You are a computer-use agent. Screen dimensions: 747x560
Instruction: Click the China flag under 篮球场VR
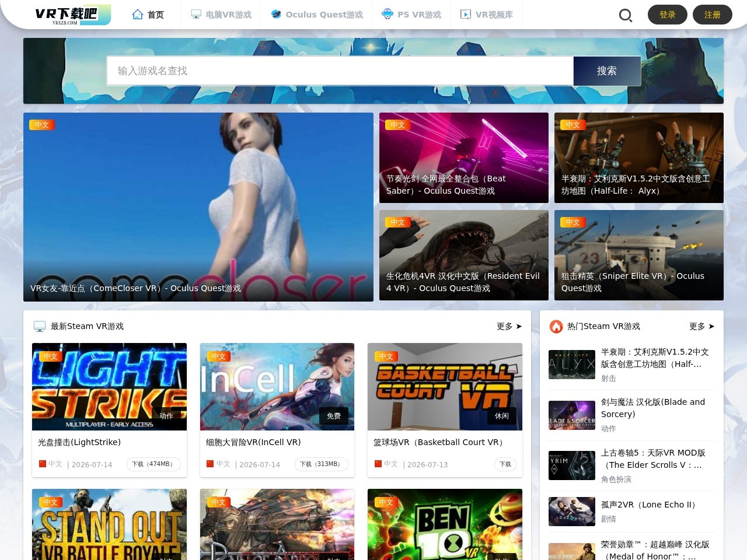click(378, 464)
